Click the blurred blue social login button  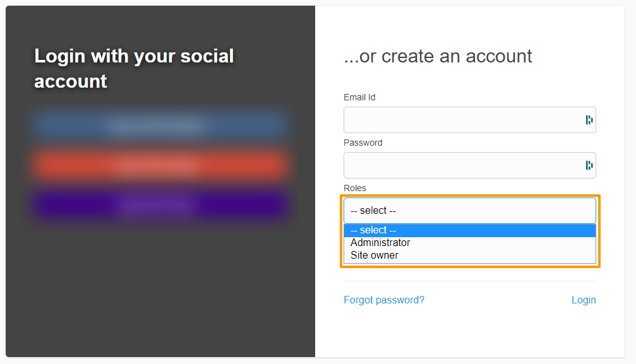point(160,126)
